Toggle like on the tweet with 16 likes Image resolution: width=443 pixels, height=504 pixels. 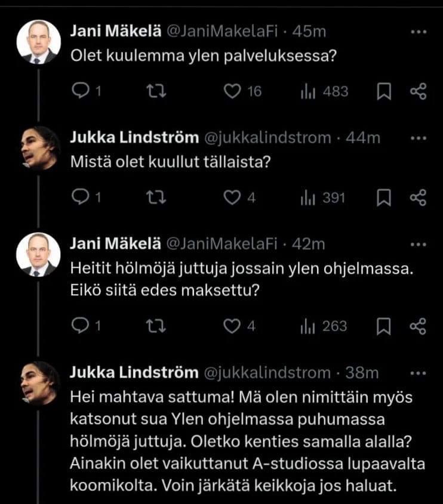(233, 91)
